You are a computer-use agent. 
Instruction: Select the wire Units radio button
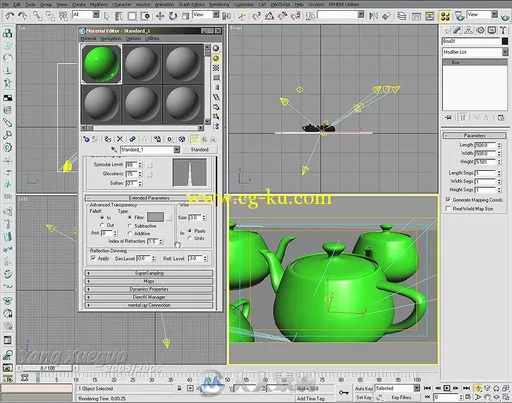[190, 238]
